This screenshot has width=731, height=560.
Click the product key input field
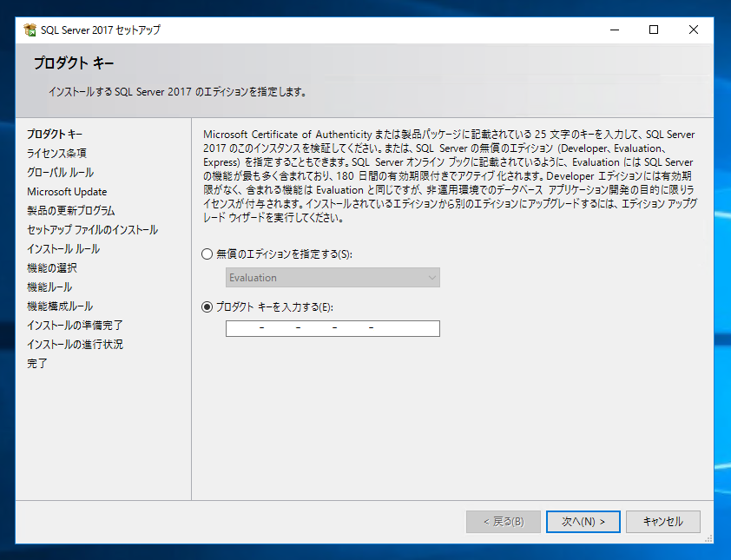(333, 328)
